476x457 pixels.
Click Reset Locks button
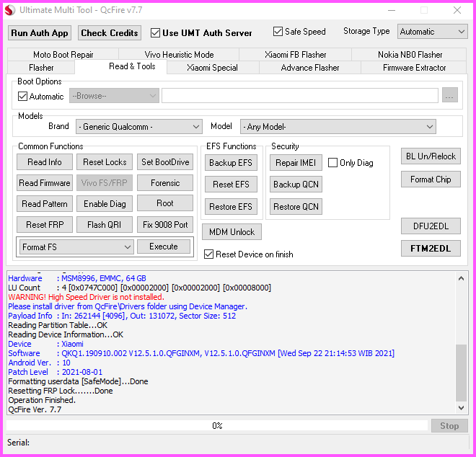pyautogui.click(x=105, y=162)
